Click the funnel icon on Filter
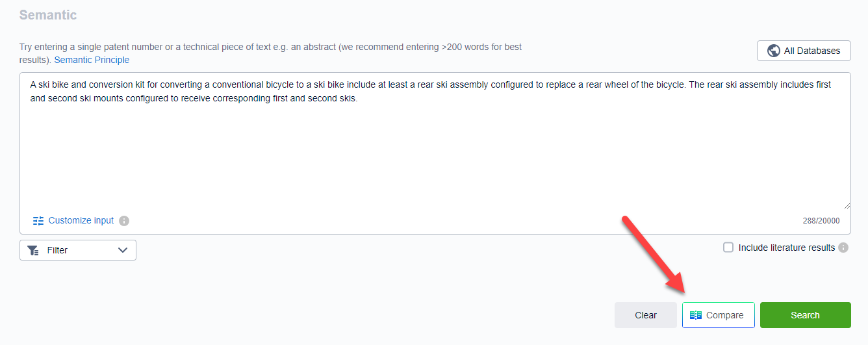Image resolution: width=868 pixels, height=345 pixels. click(33, 250)
